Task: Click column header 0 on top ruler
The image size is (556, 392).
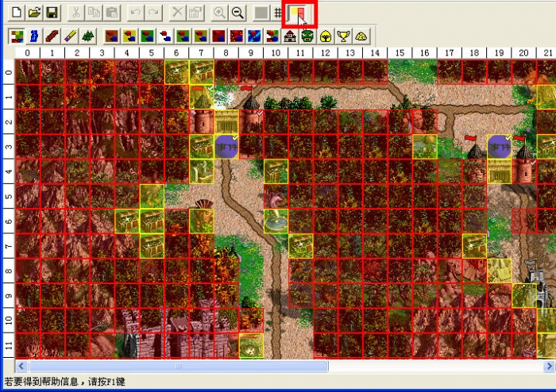Action: [x=28, y=52]
